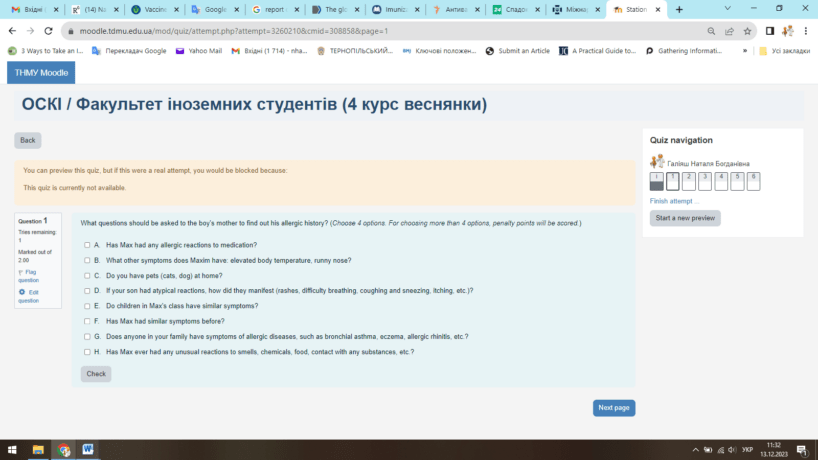Image resolution: width=818 pixels, height=460 pixels.
Task: Select option G about family allergic diseases
Action: [87, 337]
